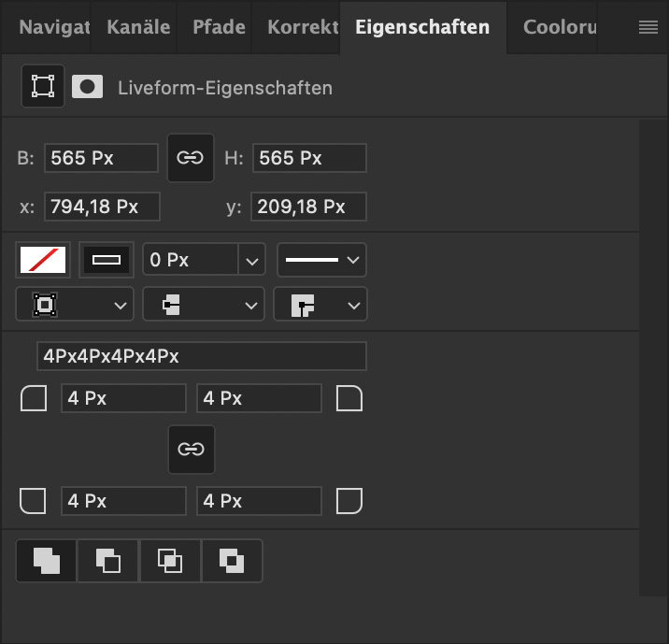The image size is (669, 644).
Task: Choose Subtract Front Shape operation
Action: coord(108,561)
